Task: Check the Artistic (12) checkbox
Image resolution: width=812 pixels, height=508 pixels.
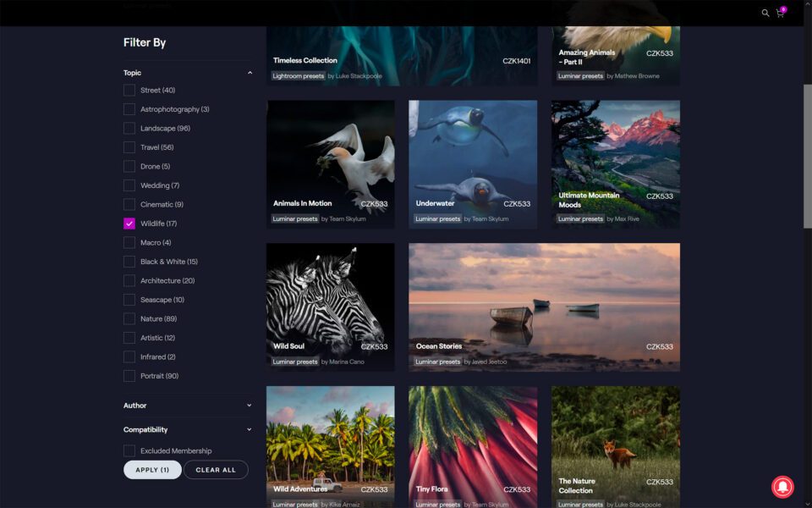Action: [x=129, y=338]
